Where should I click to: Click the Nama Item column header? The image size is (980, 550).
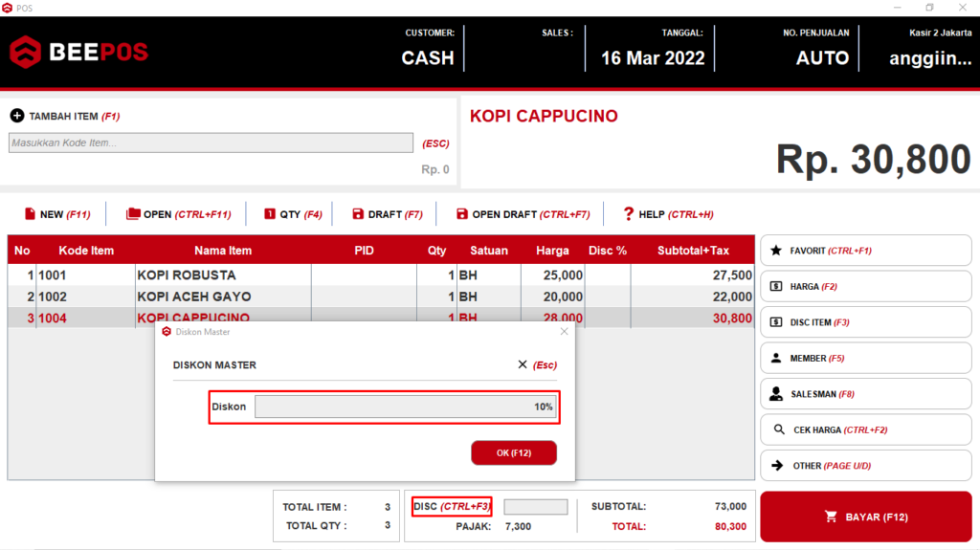point(222,251)
